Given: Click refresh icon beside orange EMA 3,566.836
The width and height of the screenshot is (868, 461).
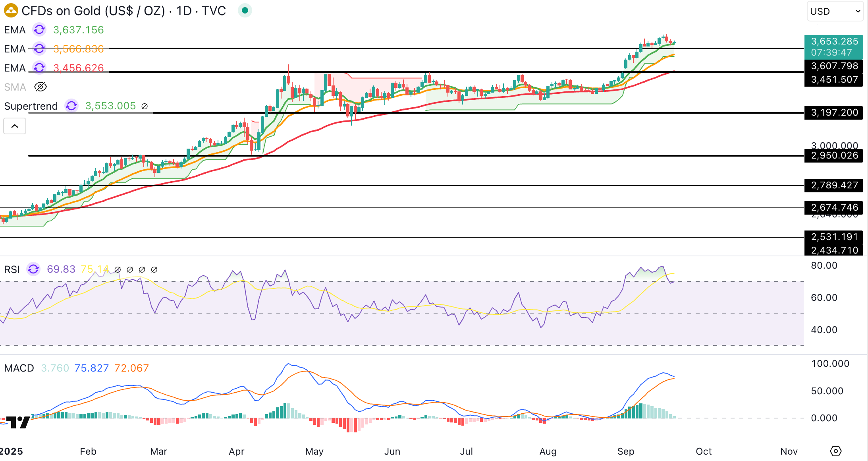Looking at the screenshot, I should coord(39,49).
